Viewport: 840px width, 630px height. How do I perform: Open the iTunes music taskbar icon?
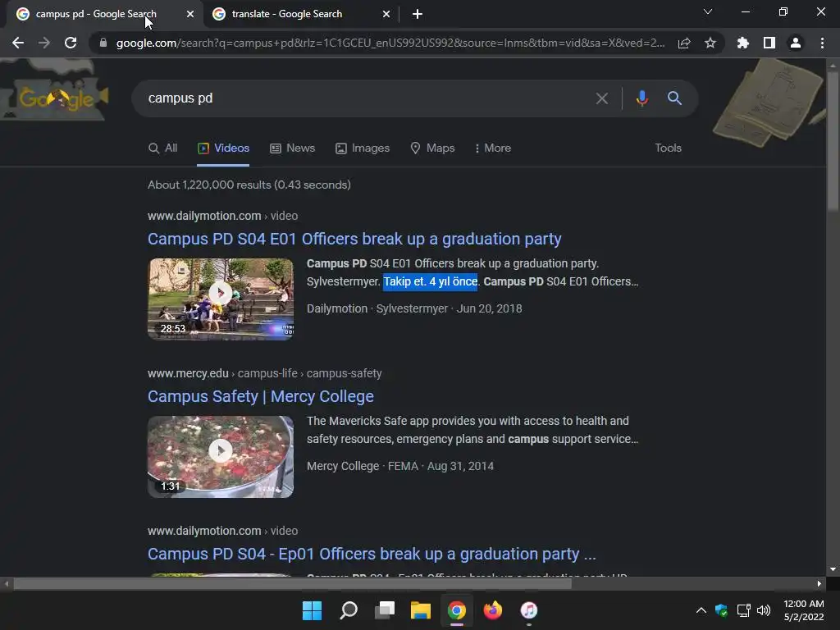529,610
